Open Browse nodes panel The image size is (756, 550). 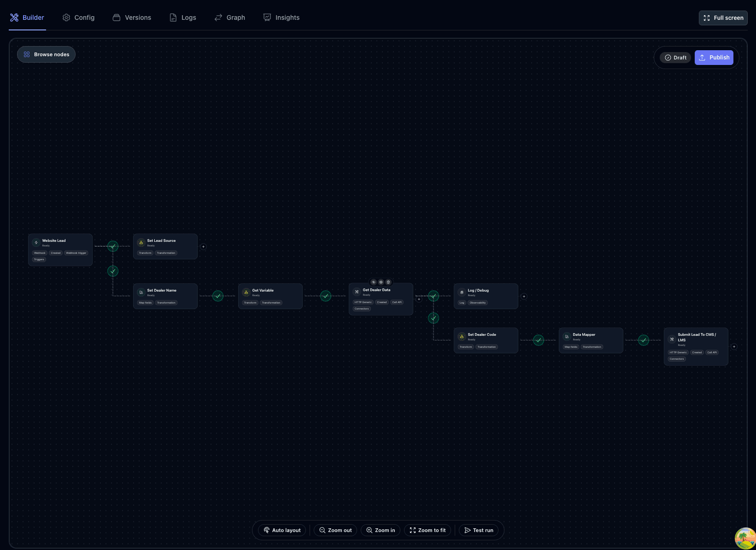coord(46,54)
